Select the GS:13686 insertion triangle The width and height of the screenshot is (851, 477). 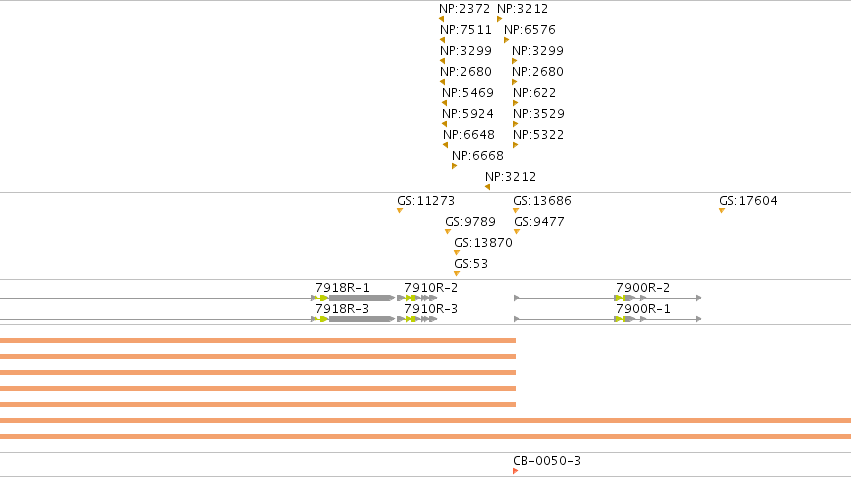tap(516, 211)
